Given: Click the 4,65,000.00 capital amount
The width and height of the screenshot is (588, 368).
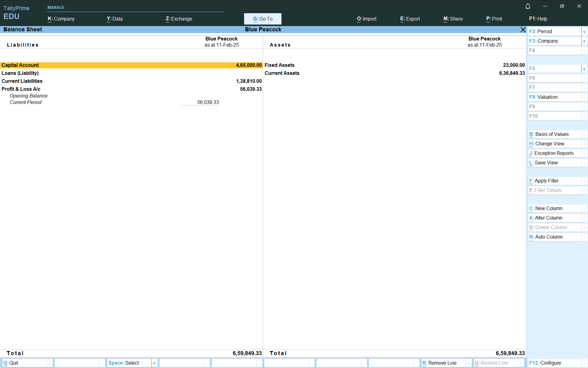Looking at the screenshot, I should coord(249,65).
